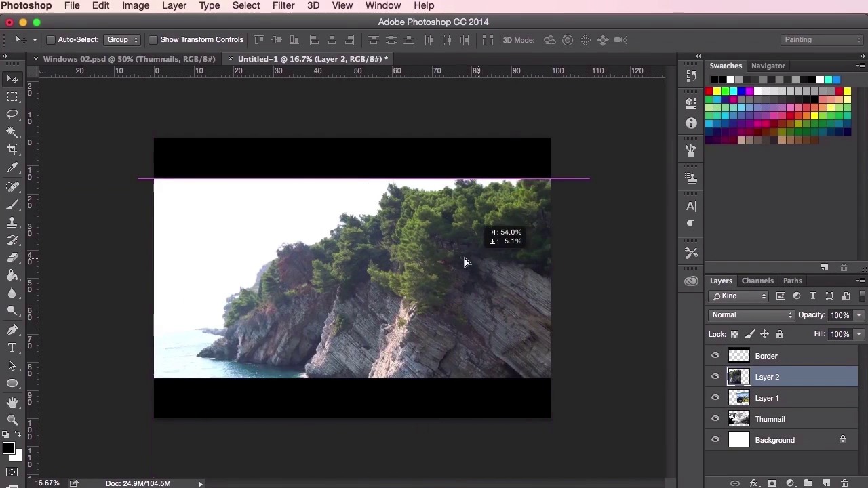The width and height of the screenshot is (868, 488).
Task: Select the Thumnail layer thumbnail
Action: (x=739, y=419)
